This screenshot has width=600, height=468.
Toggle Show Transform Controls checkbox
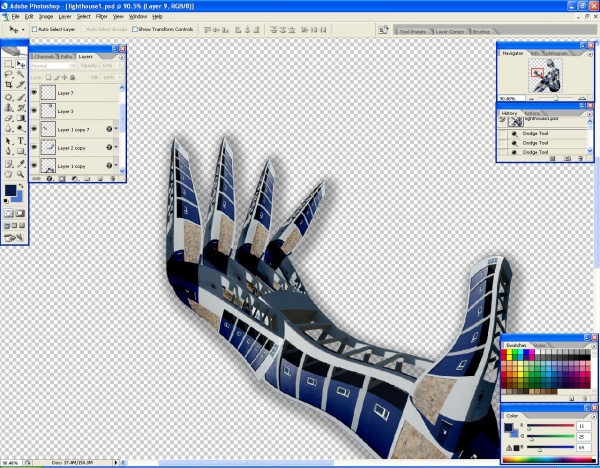tap(135, 29)
